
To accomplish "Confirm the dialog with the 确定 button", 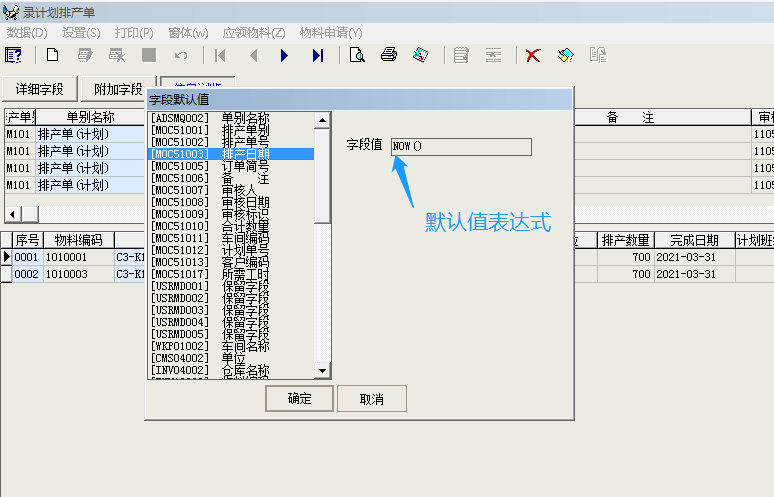I will point(299,399).
